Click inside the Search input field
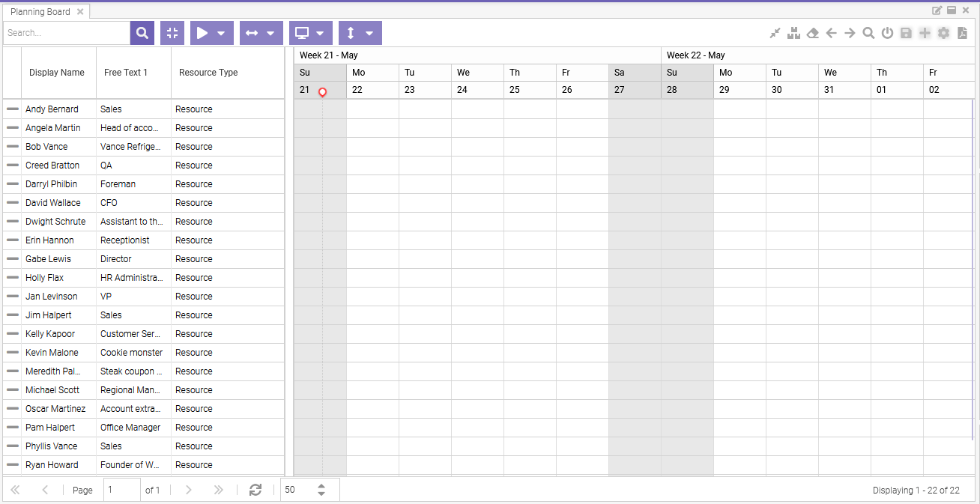980x504 pixels. coord(66,33)
